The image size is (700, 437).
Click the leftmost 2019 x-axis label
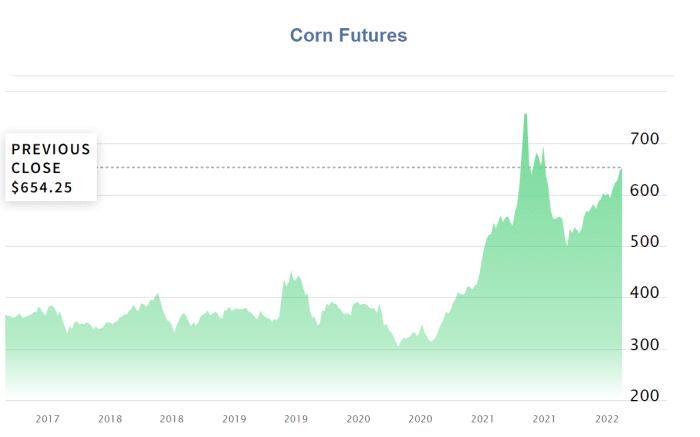[x=234, y=419]
